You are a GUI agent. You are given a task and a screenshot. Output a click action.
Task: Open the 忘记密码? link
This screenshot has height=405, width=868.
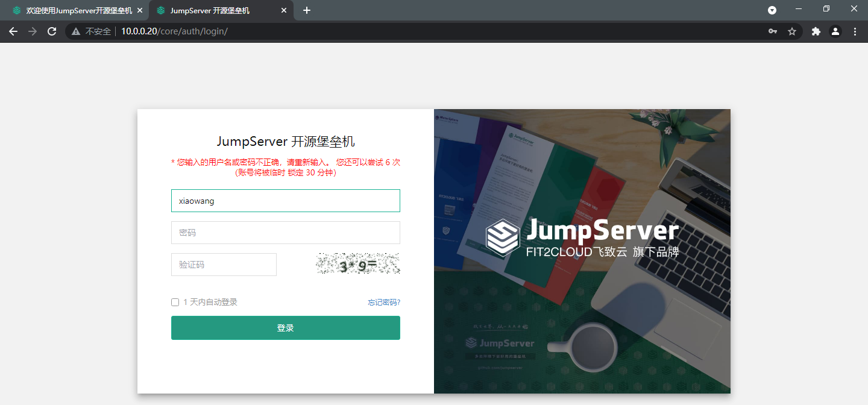pyautogui.click(x=384, y=303)
